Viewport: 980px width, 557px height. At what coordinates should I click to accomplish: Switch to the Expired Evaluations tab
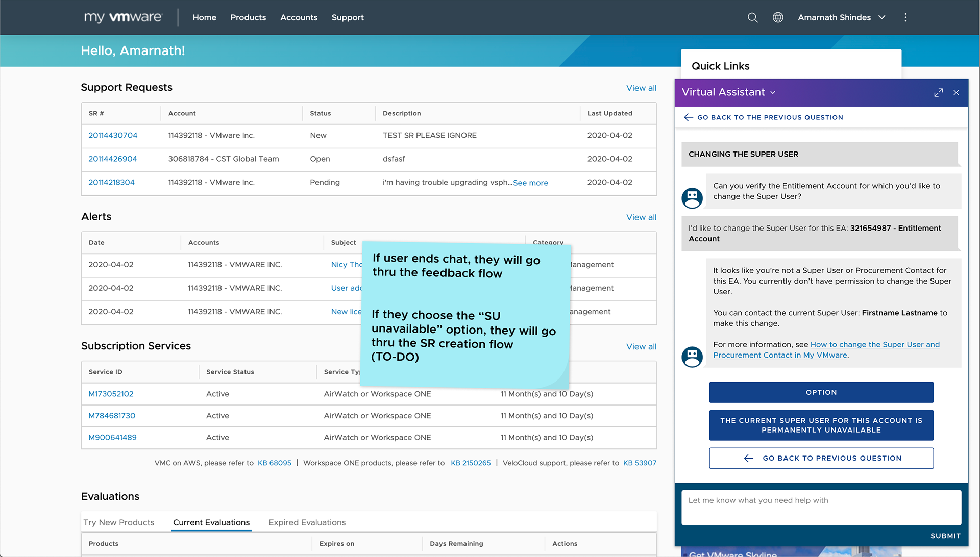pyautogui.click(x=307, y=522)
